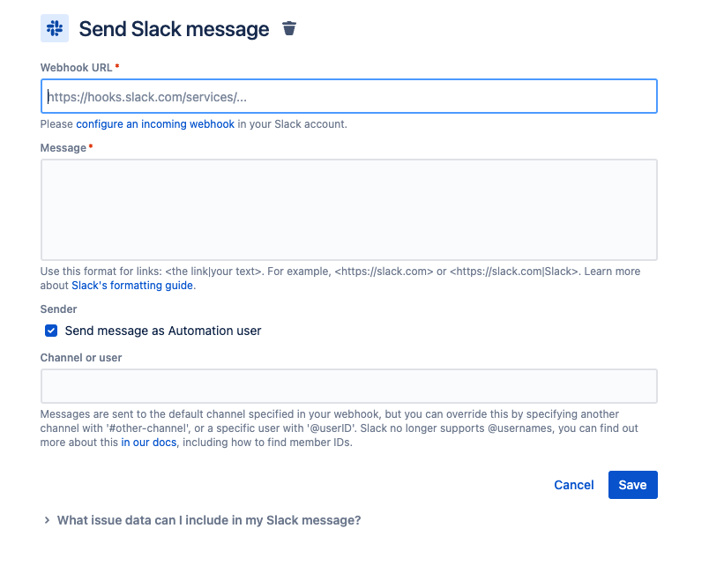
Task: Focus the Webhook URL field
Action: point(348,96)
